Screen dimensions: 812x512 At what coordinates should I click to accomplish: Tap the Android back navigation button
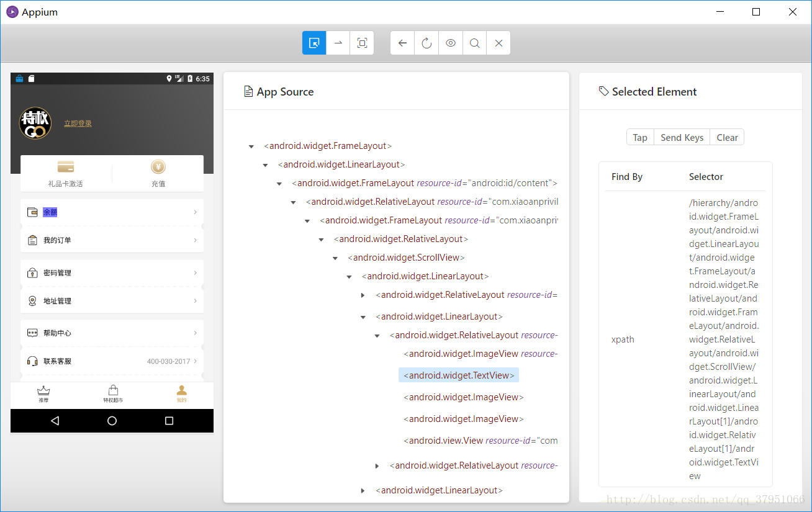pos(55,421)
